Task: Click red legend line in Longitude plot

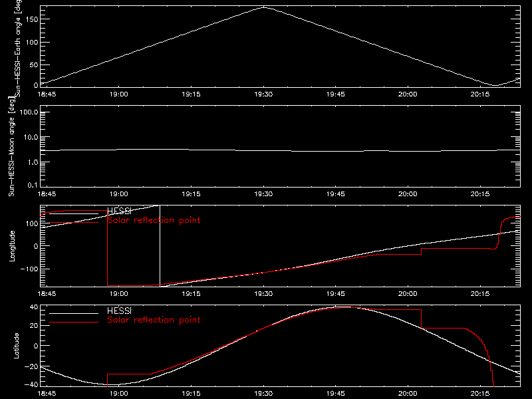Action: (x=74, y=223)
